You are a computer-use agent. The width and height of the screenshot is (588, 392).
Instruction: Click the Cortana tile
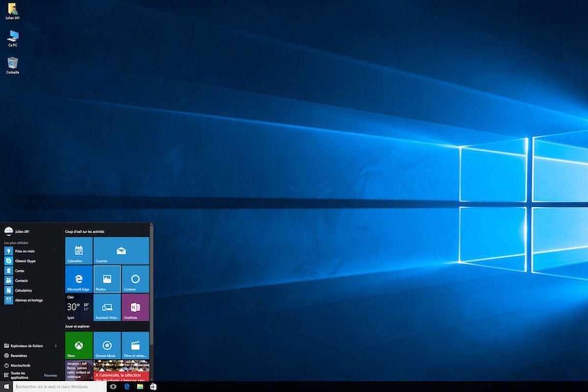click(135, 279)
